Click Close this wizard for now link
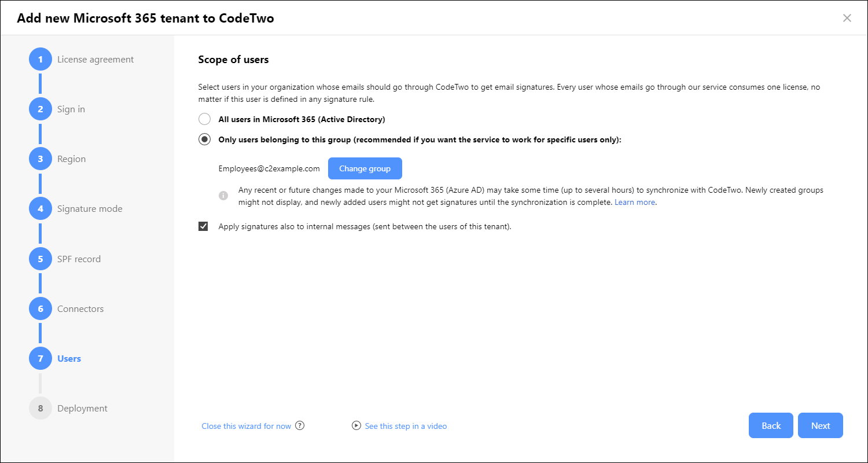868x463 pixels. coord(247,426)
